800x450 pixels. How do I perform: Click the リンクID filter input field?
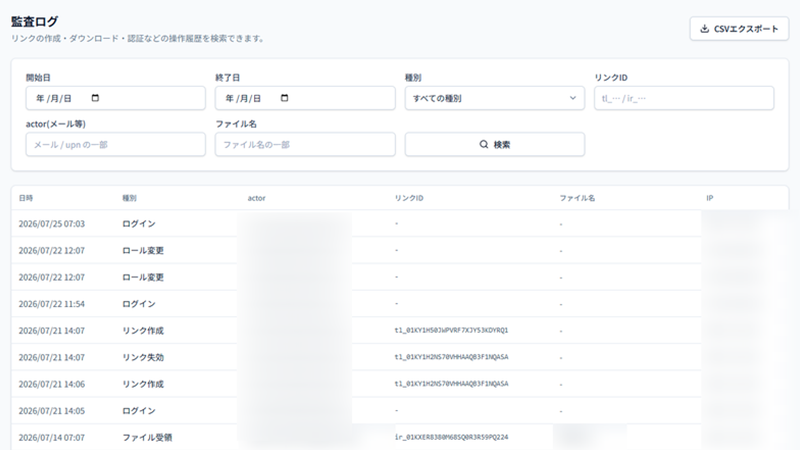(684, 98)
